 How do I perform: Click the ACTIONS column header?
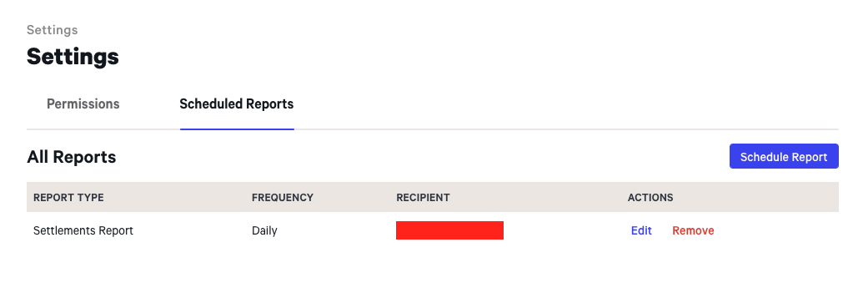pos(650,198)
